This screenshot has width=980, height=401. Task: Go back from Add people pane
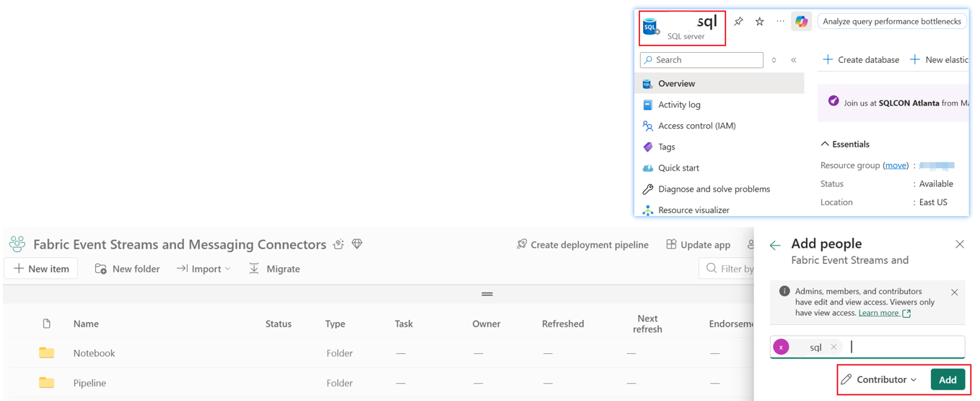point(775,246)
